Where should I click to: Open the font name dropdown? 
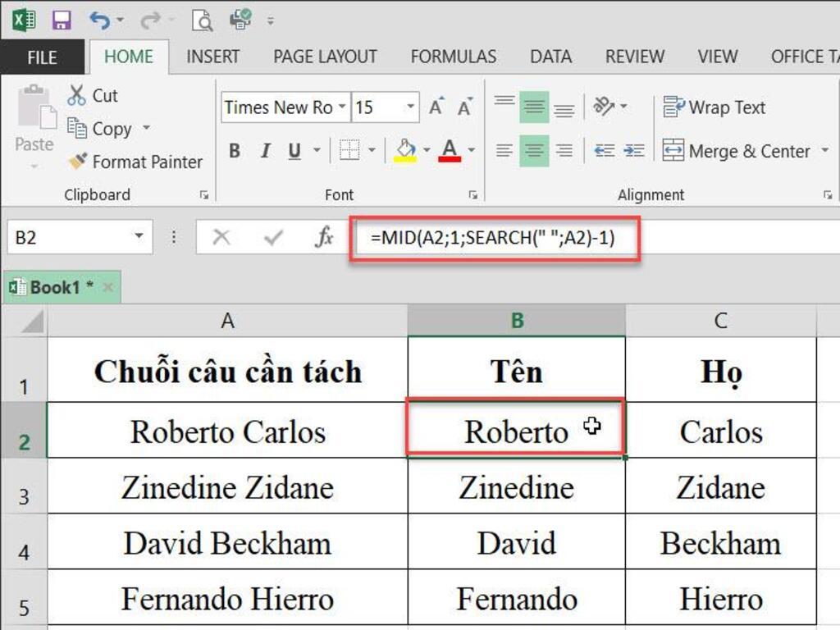(343, 107)
